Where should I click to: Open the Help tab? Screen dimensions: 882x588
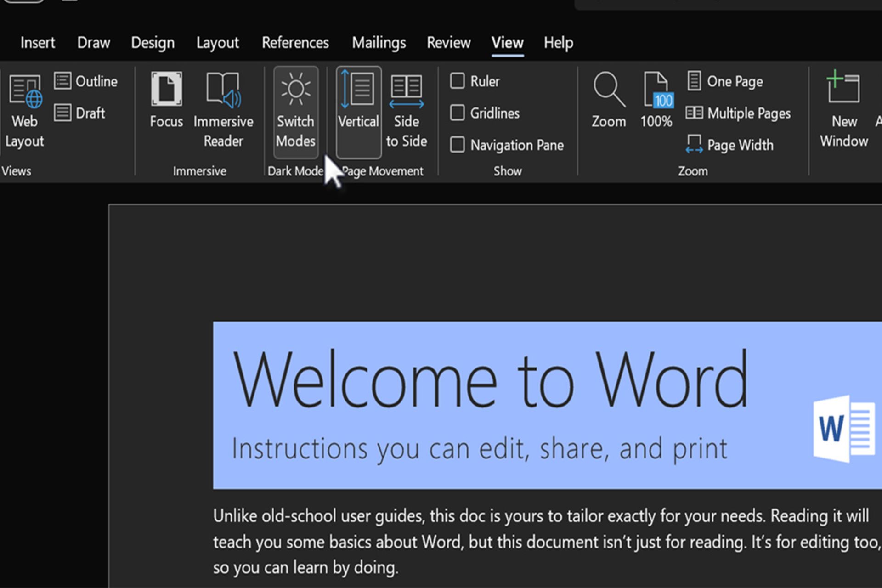(559, 43)
